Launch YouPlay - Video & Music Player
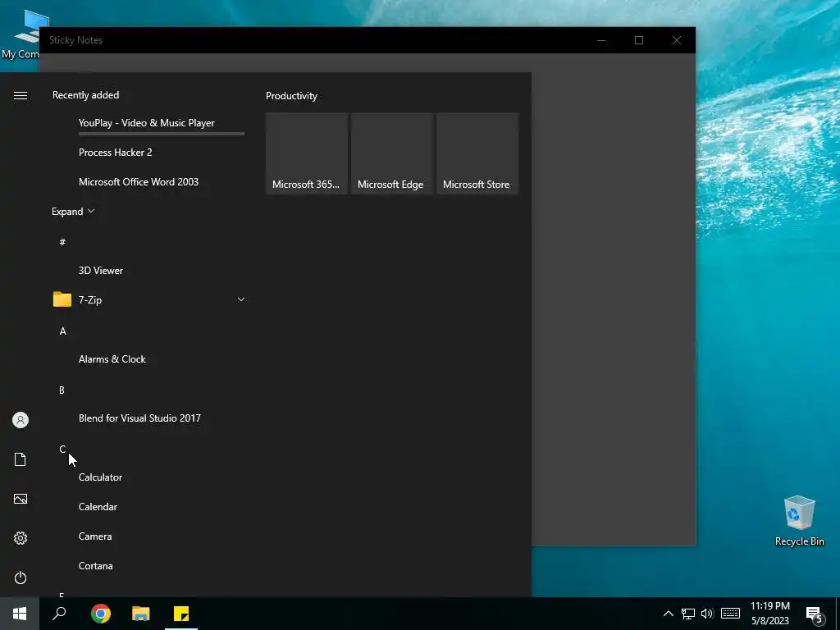 146,123
